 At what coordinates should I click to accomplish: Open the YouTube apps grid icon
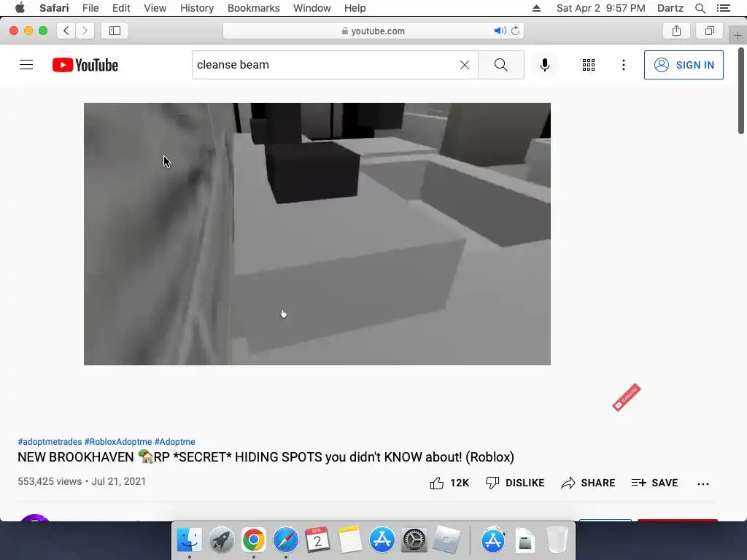click(589, 65)
